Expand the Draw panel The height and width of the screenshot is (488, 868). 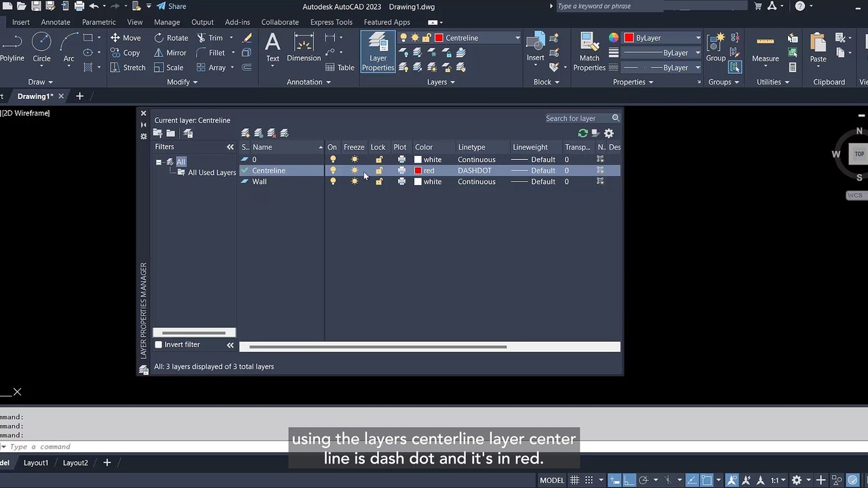click(41, 82)
